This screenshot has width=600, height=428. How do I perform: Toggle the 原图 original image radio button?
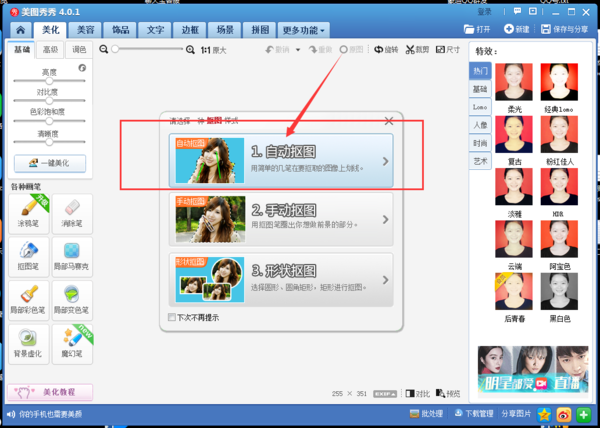pyautogui.click(x=344, y=50)
